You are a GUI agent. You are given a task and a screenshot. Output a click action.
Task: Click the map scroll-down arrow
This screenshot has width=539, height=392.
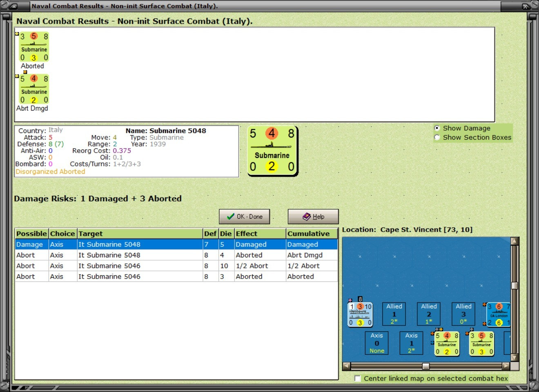pos(514,358)
